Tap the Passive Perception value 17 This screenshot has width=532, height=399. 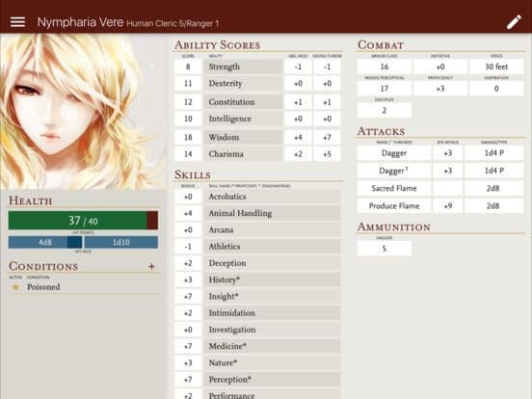click(x=385, y=89)
